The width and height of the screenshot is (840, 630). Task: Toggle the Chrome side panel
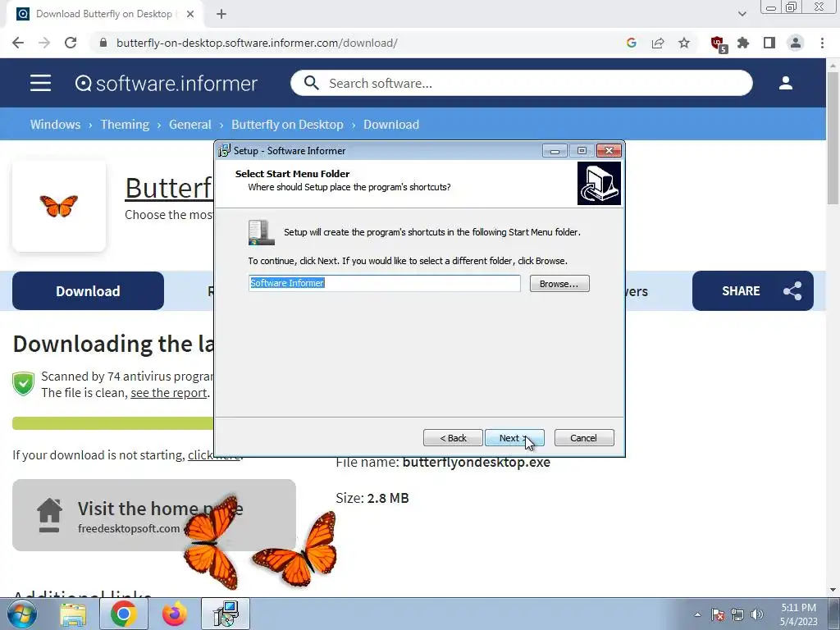tap(769, 43)
